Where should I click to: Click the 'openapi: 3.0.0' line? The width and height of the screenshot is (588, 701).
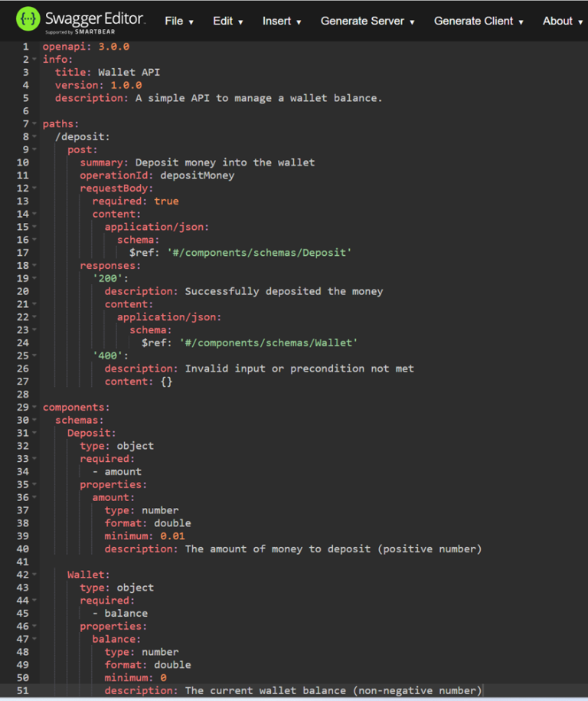click(x=86, y=47)
